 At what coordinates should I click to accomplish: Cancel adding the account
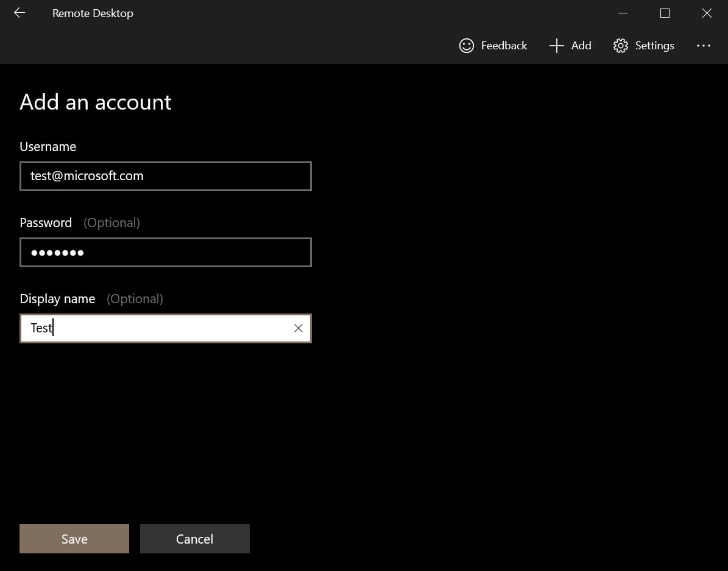click(195, 539)
